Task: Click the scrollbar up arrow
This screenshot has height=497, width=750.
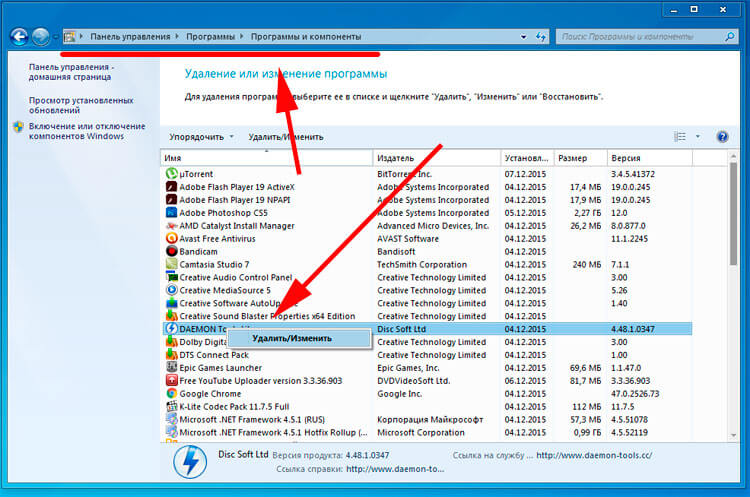Action: point(733,156)
